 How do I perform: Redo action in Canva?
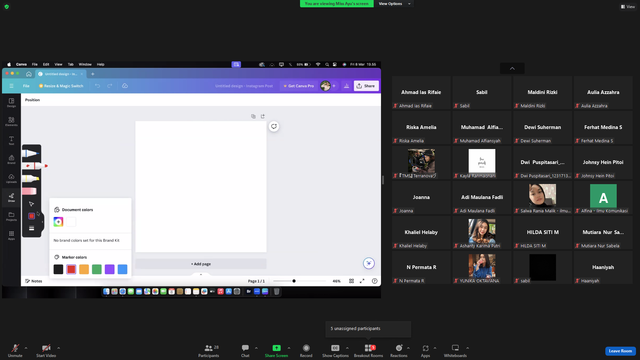(x=109, y=86)
